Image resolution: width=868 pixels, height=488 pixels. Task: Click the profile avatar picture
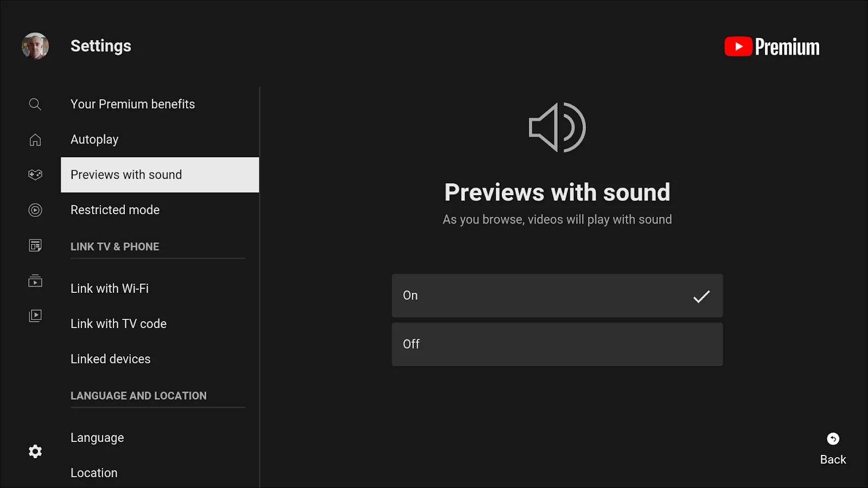point(35,46)
